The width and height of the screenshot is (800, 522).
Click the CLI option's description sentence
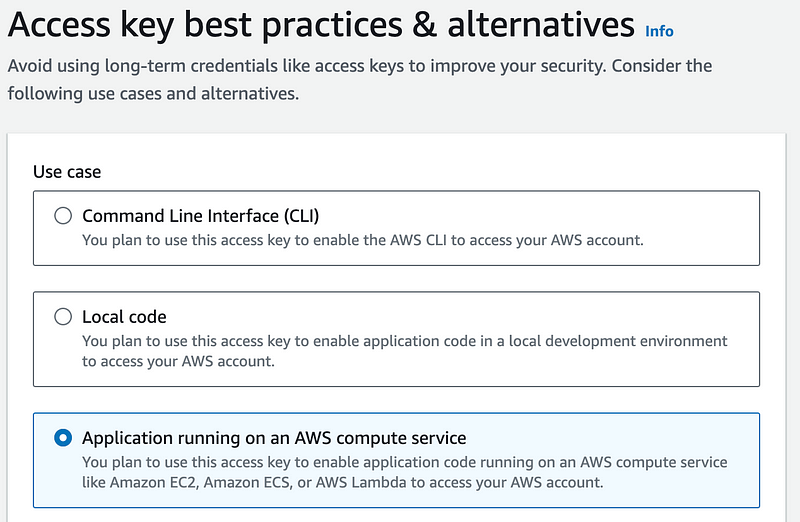click(363, 240)
